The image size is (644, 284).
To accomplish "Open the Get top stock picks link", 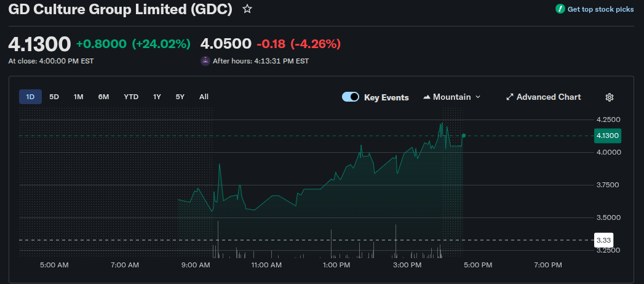I will [600, 9].
